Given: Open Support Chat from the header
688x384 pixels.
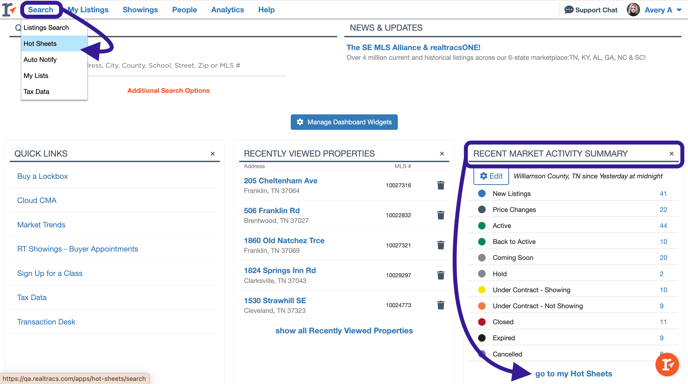Looking at the screenshot, I should coord(591,10).
